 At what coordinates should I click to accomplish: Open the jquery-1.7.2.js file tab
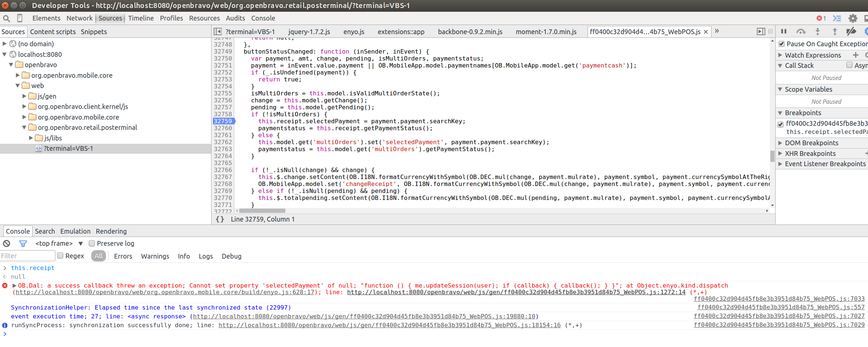[309, 32]
